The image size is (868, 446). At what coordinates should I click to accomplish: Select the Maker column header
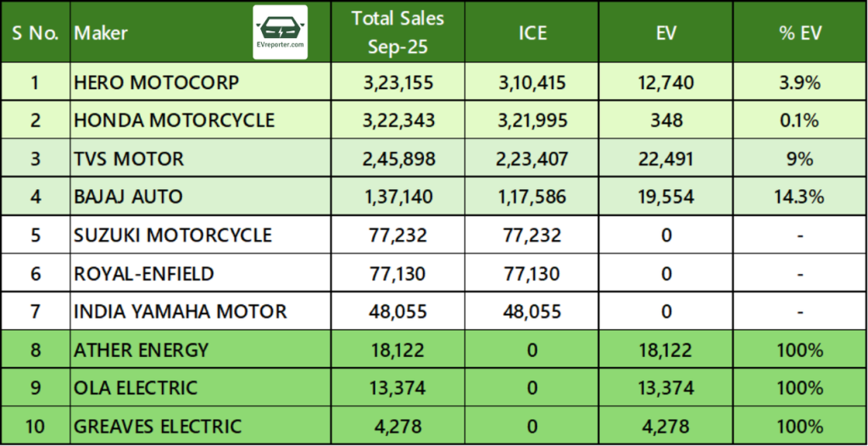click(102, 33)
